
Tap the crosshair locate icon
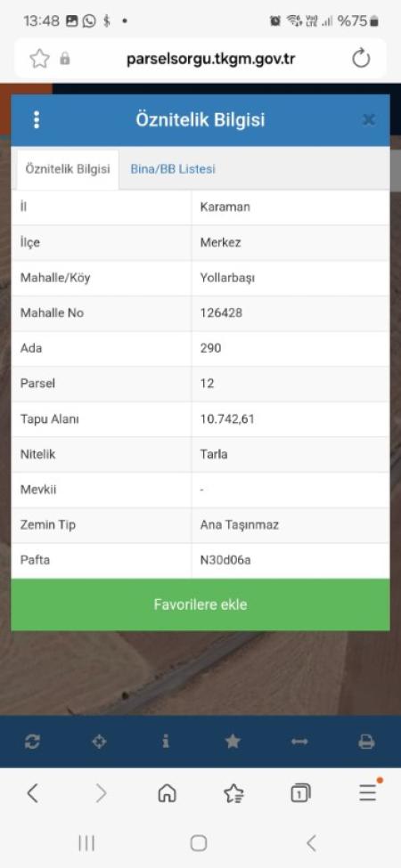[99, 742]
